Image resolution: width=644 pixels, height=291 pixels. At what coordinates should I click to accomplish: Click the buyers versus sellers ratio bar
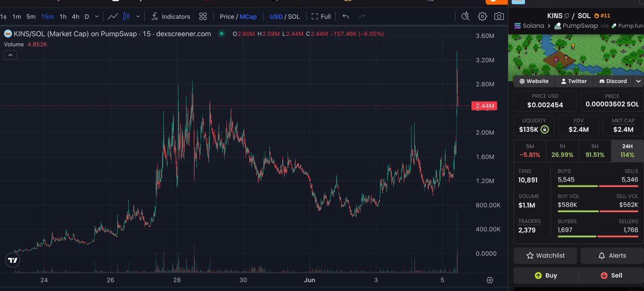point(598,236)
